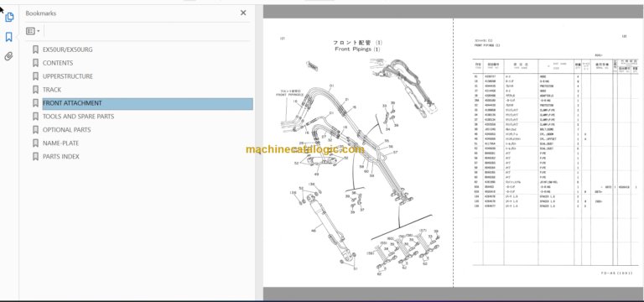Jump to the TRACK bookmark

point(52,90)
